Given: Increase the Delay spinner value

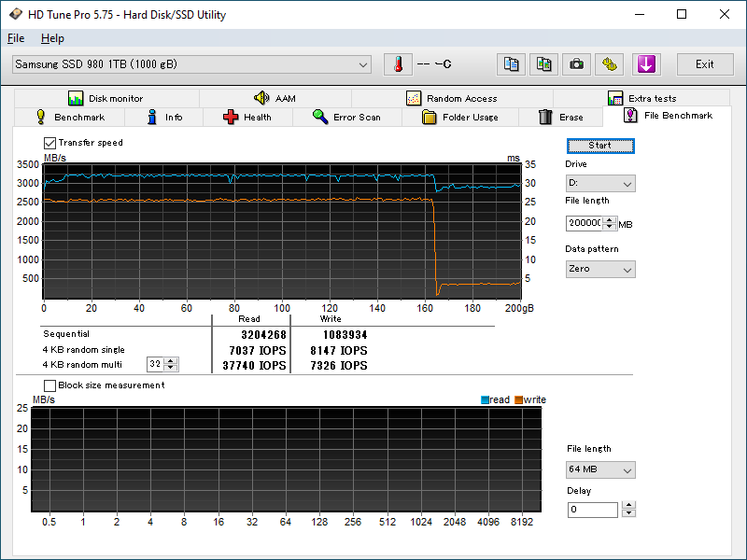Looking at the screenshot, I should click(x=628, y=505).
